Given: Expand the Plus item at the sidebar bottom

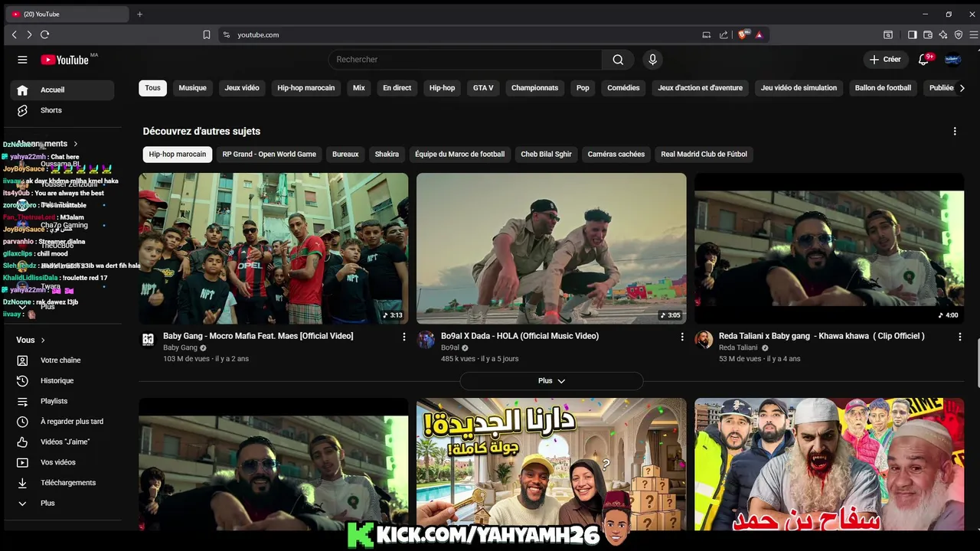Looking at the screenshot, I should (x=62, y=504).
